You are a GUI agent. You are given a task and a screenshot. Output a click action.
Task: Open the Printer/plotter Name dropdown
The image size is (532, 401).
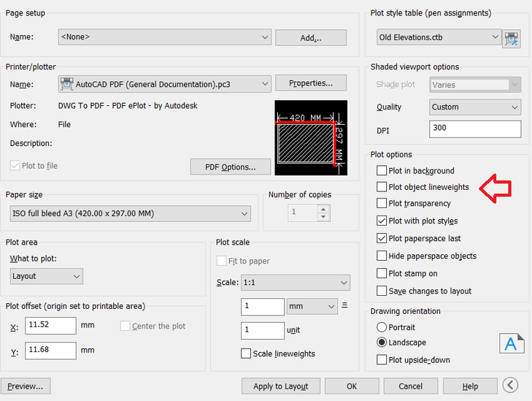coord(164,84)
